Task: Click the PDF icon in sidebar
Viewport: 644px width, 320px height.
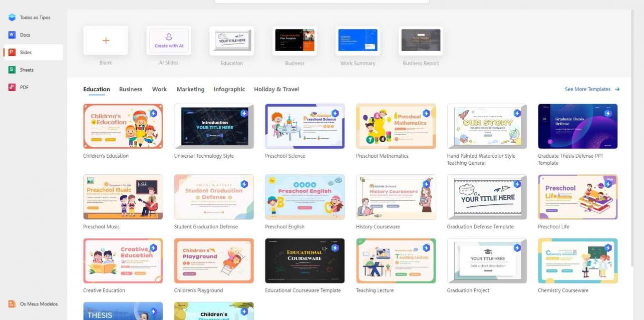Action: pyautogui.click(x=12, y=87)
